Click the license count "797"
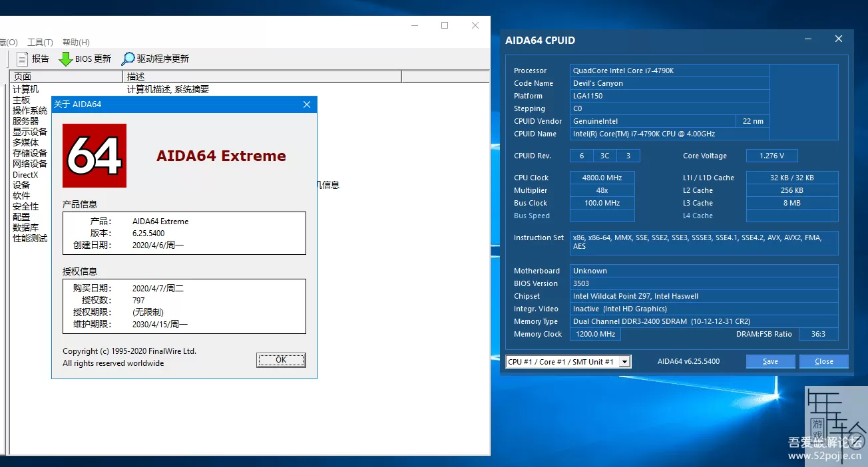The image size is (868, 467). coord(138,301)
